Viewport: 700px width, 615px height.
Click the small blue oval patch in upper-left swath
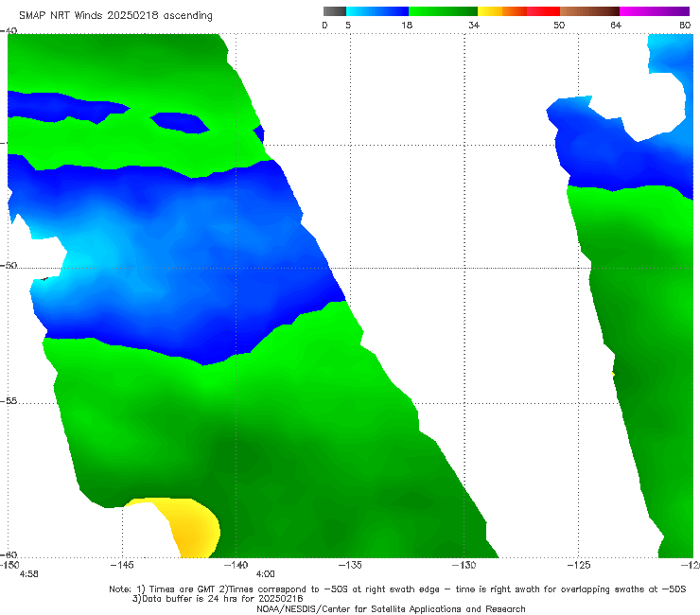click(x=180, y=122)
